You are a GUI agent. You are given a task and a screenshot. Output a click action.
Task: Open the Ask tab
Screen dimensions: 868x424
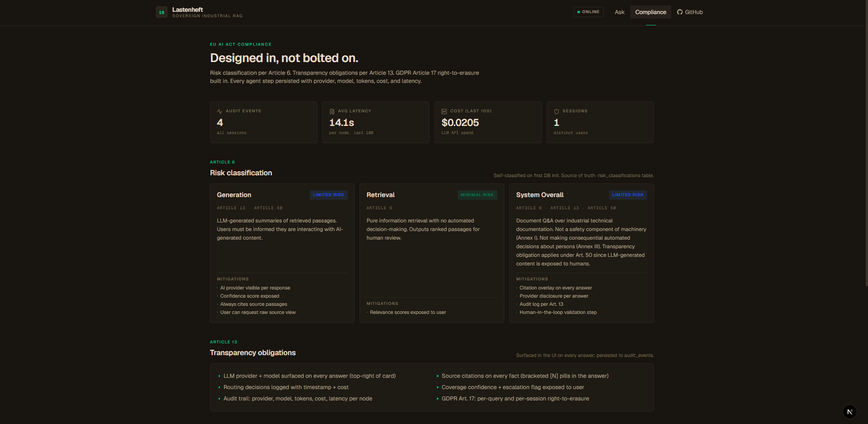pyautogui.click(x=619, y=12)
